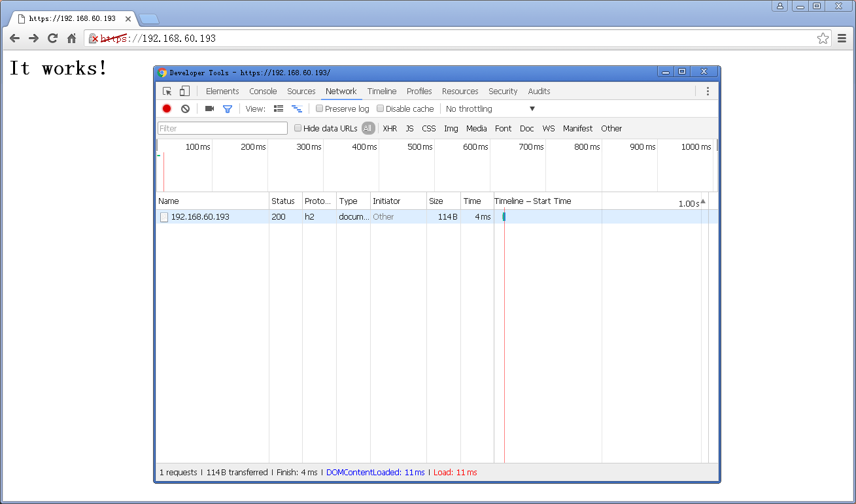Viewport: 856px width, 504px height.
Task: Toggle the device mode icon
Action: click(x=185, y=92)
